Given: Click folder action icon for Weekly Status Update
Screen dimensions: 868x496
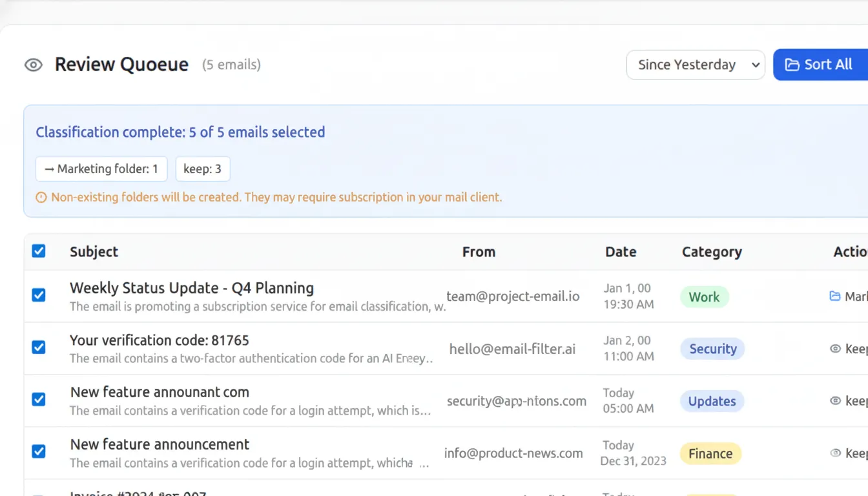Looking at the screenshot, I should [835, 296].
